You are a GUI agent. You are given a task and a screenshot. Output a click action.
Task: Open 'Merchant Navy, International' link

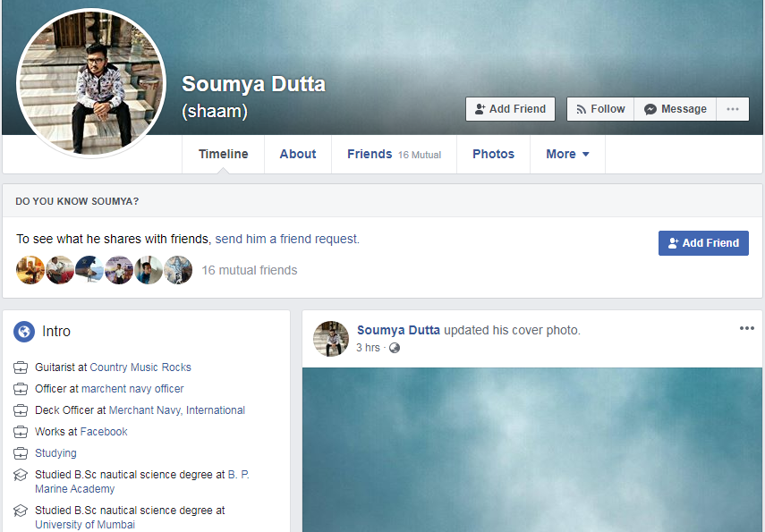point(177,410)
